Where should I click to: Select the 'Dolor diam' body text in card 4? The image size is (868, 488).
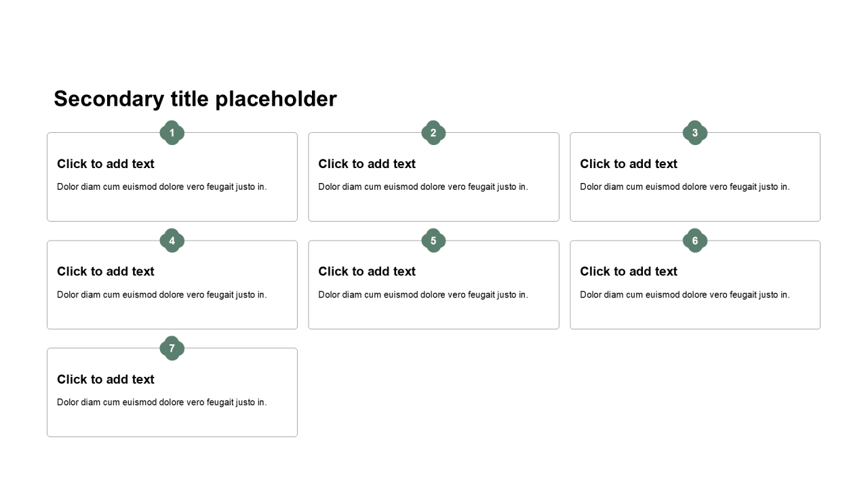162,295
